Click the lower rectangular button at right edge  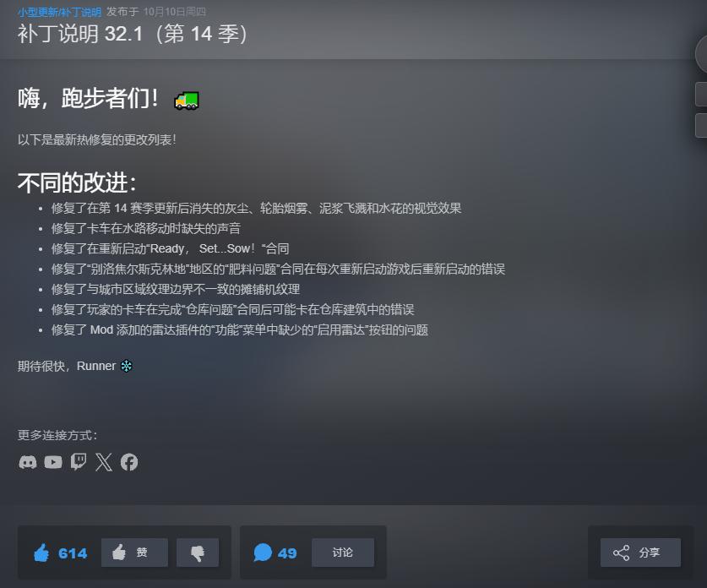(x=702, y=125)
